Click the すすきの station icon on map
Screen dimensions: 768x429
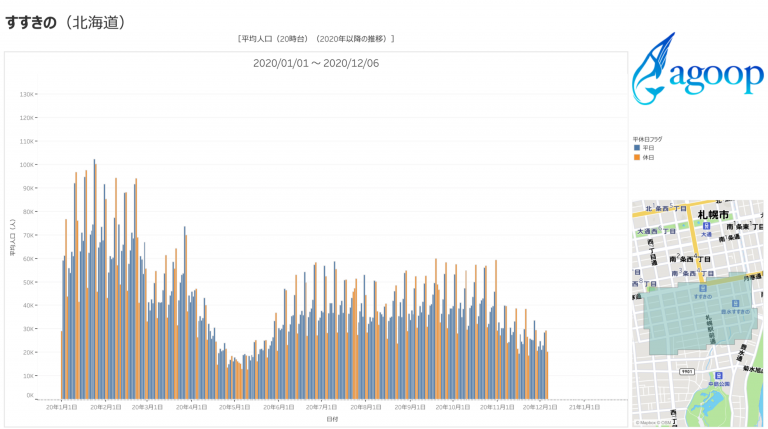702,289
